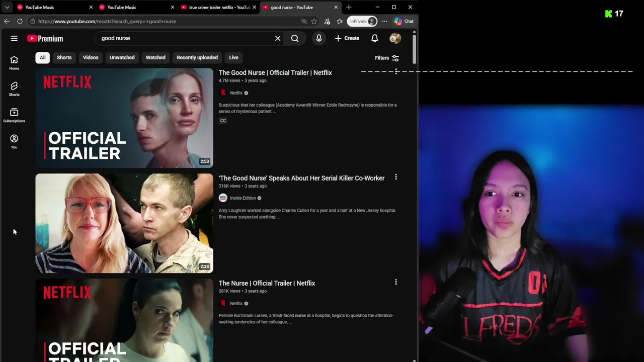Open the Inside Edition channel link
The width and height of the screenshot is (644, 362).
click(x=243, y=198)
